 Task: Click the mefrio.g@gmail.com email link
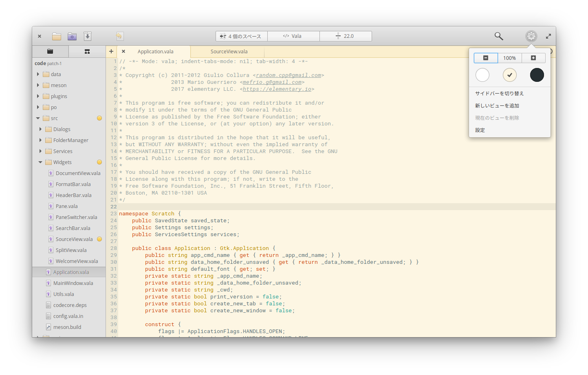[x=272, y=82]
